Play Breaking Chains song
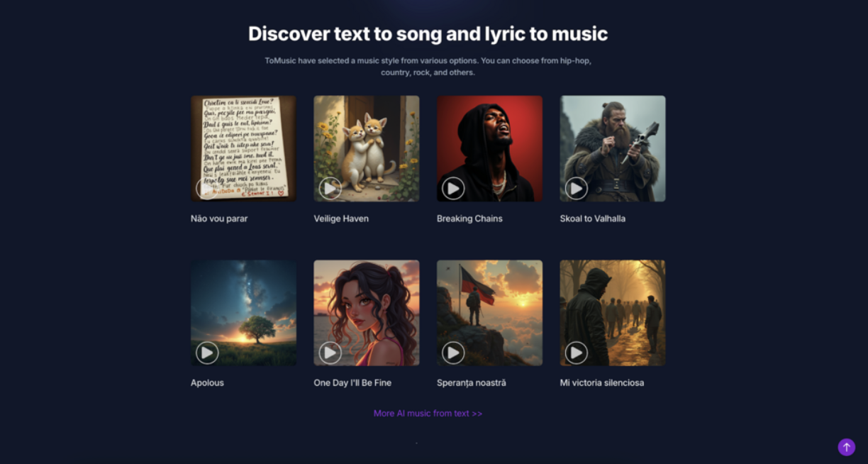The height and width of the screenshot is (464, 868). point(453,188)
